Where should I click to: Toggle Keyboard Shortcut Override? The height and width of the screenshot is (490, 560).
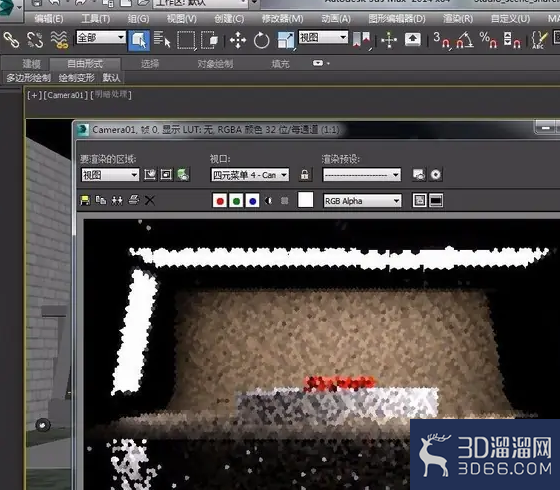tap(412, 39)
